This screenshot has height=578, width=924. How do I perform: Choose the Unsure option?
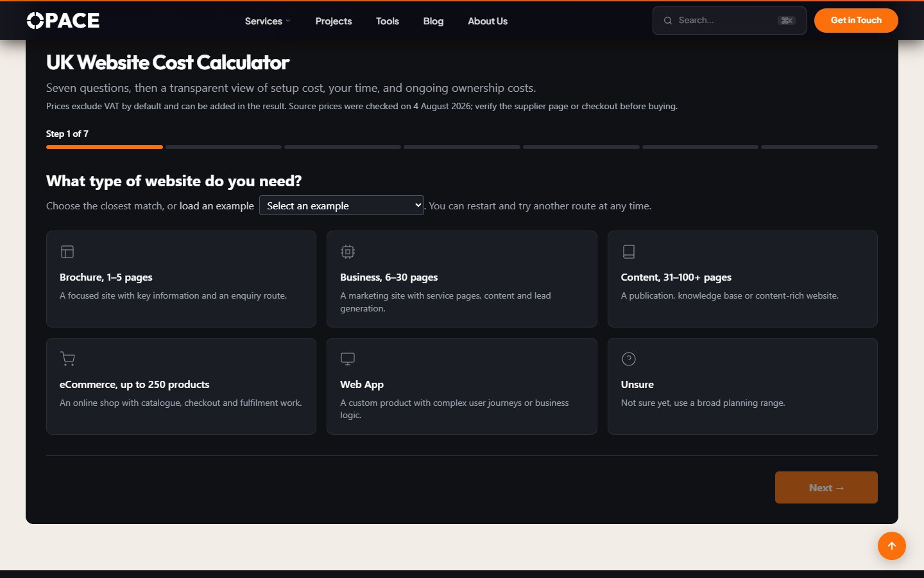[x=742, y=387]
